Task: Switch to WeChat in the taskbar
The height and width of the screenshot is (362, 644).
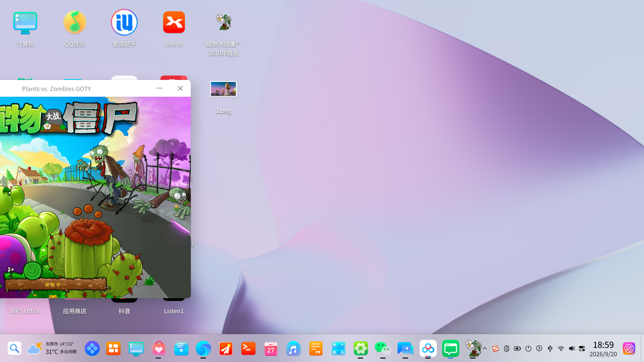Action: (x=383, y=349)
